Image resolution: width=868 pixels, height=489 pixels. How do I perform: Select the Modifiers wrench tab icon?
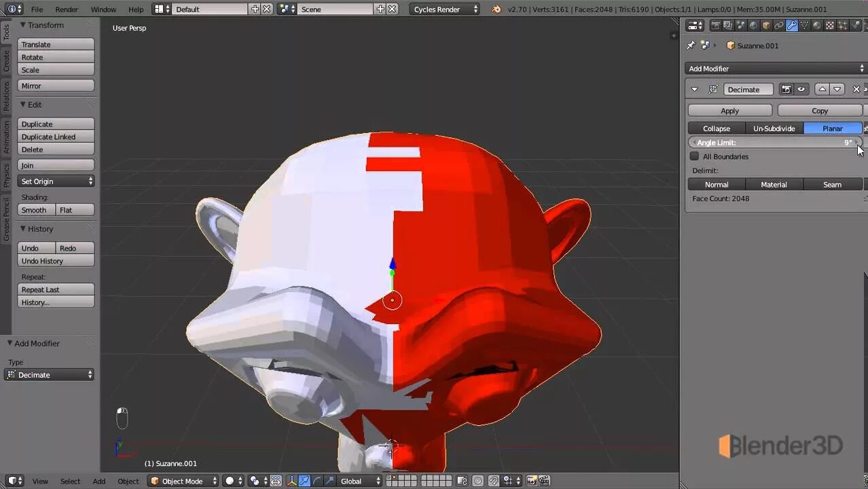(x=792, y=25)
